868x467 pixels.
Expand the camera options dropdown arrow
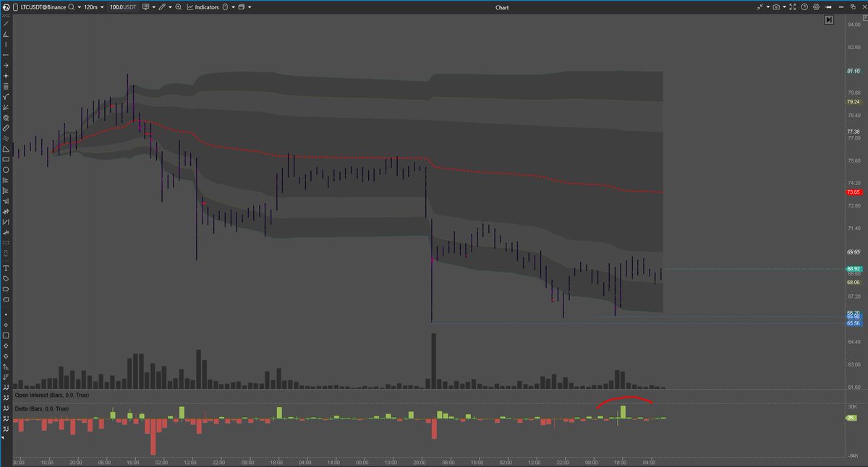click(784, 7)
